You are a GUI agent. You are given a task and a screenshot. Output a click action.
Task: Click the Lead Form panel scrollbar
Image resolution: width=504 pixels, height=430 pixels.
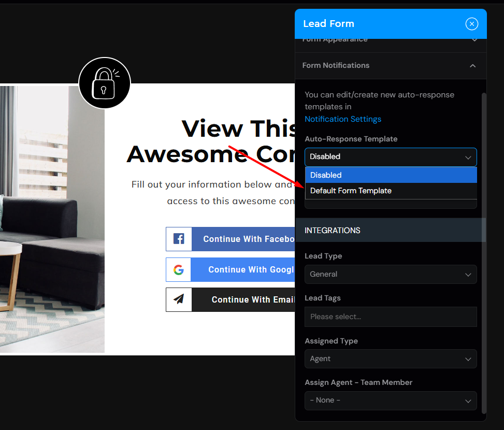pos(484,253)
